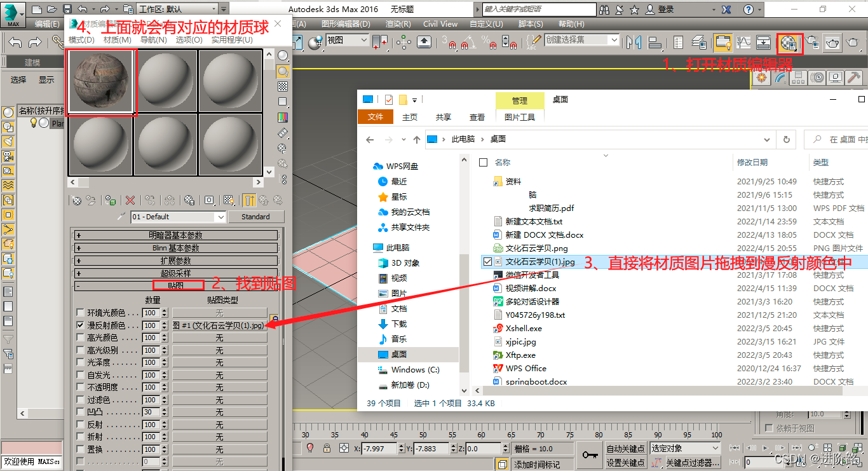868x471 pixels.
Task: Enable the 环境光颜色 map checkbox
Action: coord(80,313)
